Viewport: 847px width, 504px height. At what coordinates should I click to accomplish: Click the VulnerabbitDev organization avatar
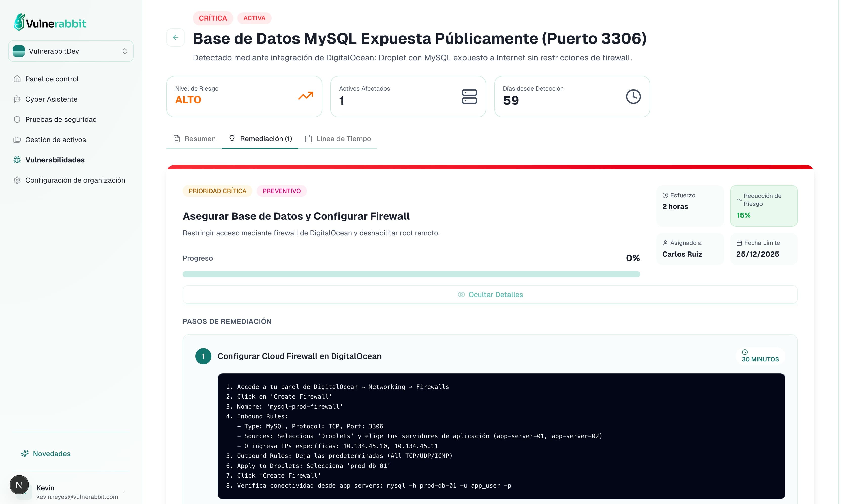[19, 51]
